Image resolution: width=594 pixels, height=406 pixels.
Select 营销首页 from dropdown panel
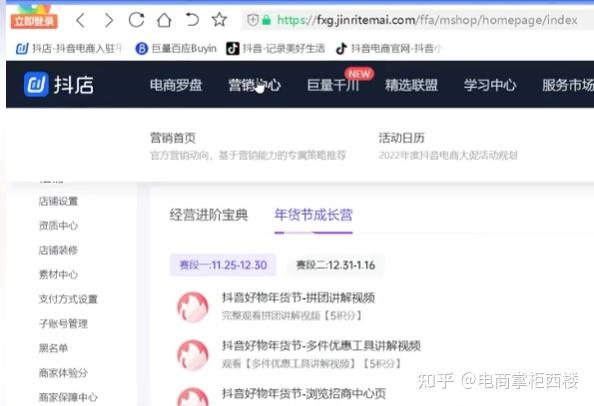173,138
